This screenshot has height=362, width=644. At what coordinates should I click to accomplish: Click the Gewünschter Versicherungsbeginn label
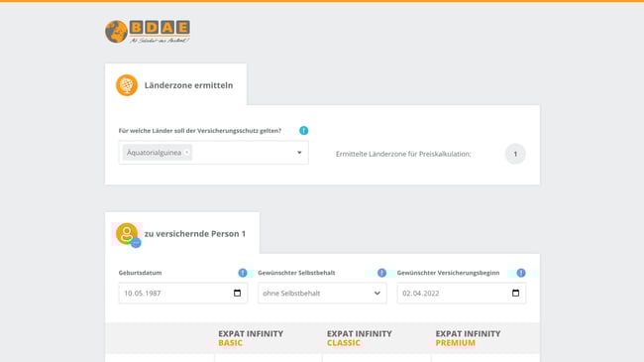click(x=448, y=273)
